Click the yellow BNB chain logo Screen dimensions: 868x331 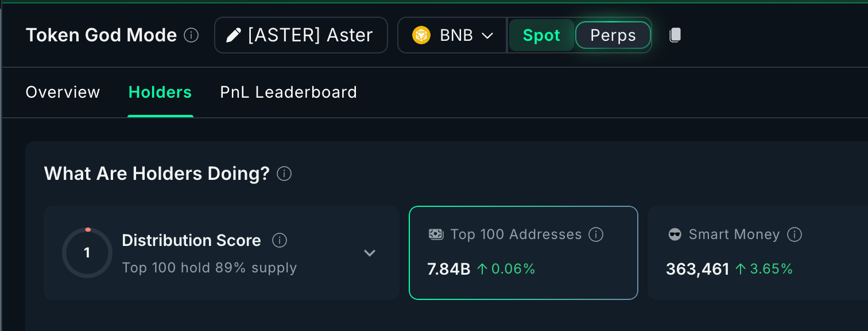pos(421,35)
